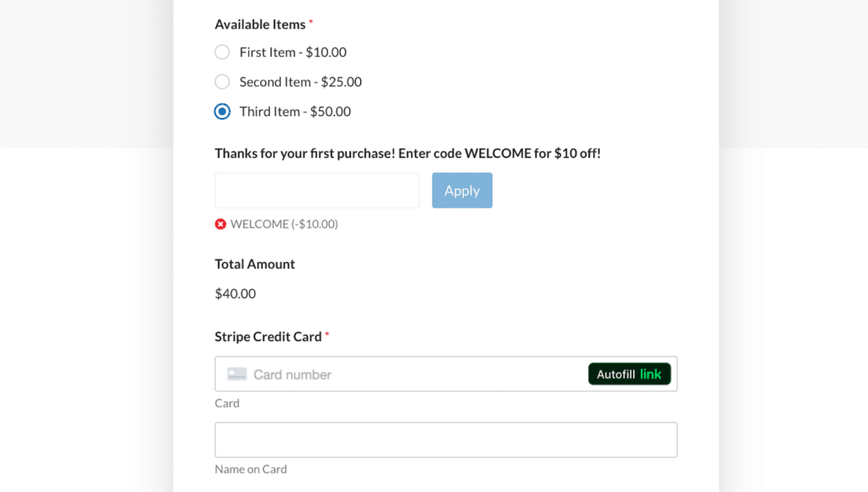Click the $40.00 total amount value
The width and height of the screenshot is (868, 492).
point(233,294)
